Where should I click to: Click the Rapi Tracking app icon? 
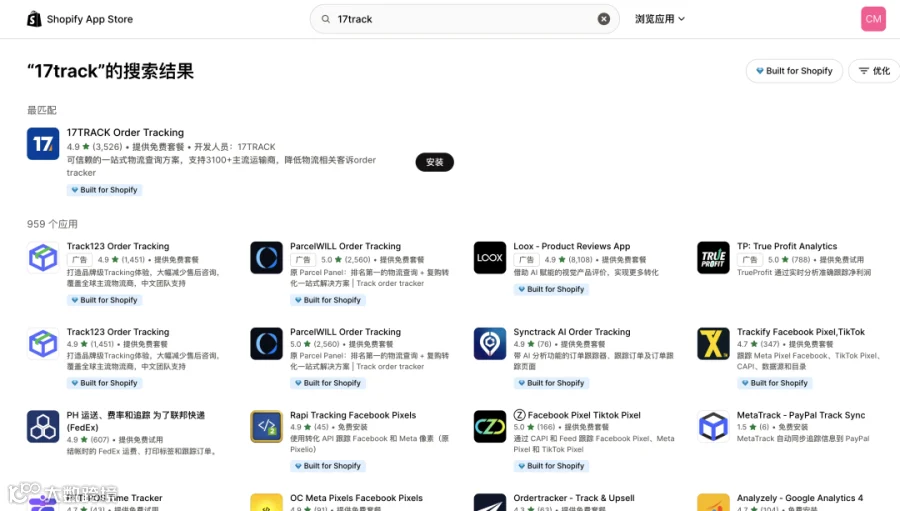pyautogui.click(x=266, y=426)
